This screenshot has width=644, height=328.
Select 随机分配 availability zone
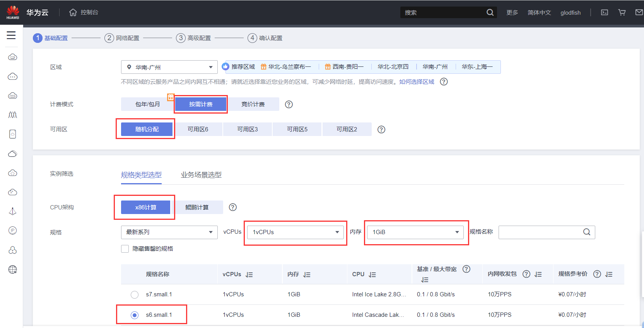[147, 129]
